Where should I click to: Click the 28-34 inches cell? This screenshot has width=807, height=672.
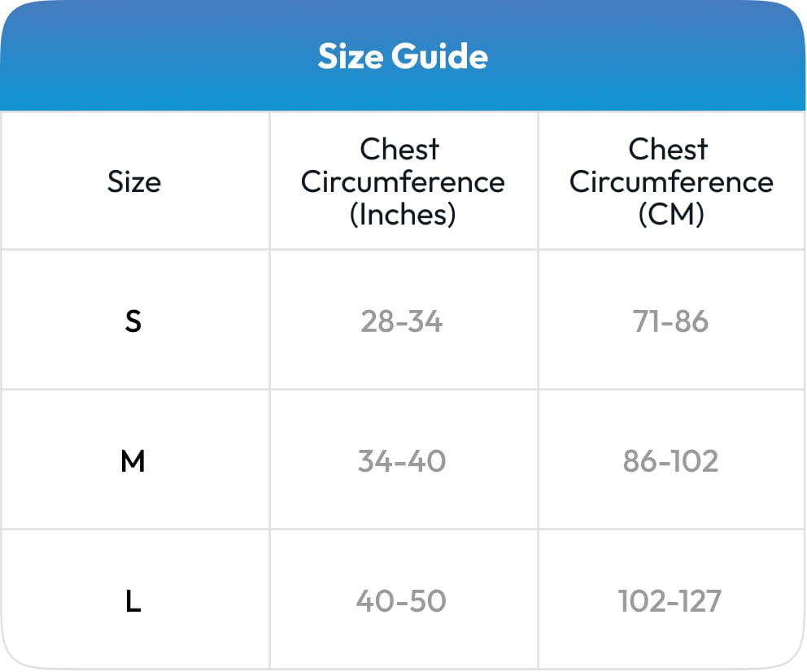click(402, 321)
